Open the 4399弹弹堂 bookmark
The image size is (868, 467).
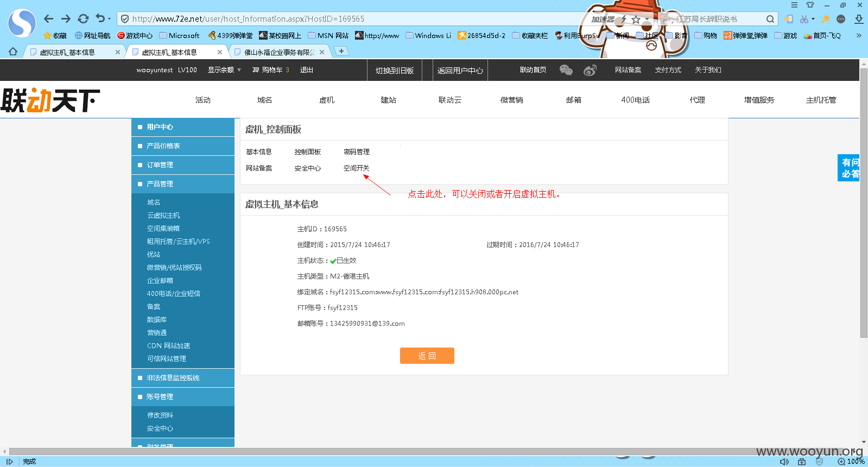point(231,35)
